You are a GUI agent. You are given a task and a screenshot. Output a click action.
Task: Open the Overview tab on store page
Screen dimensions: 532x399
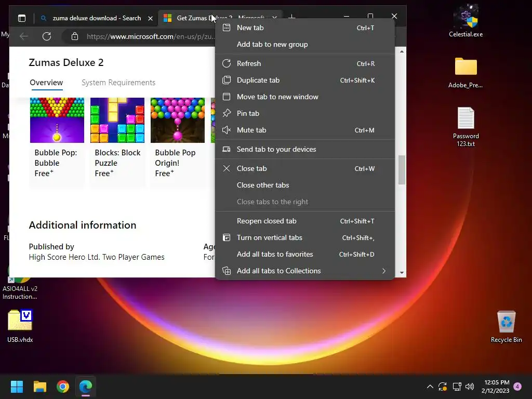46,83
